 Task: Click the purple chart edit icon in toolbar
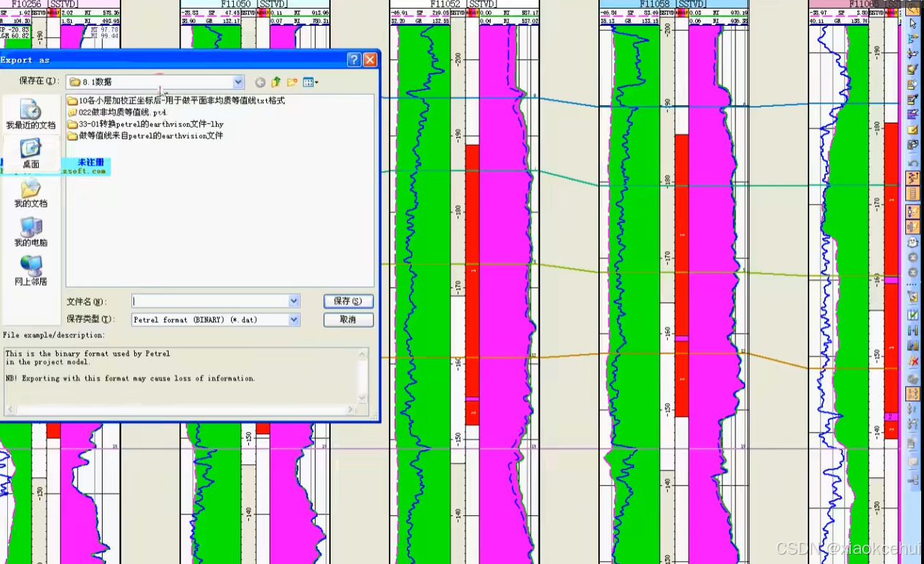pyautogui.click(x=913, y=114)
